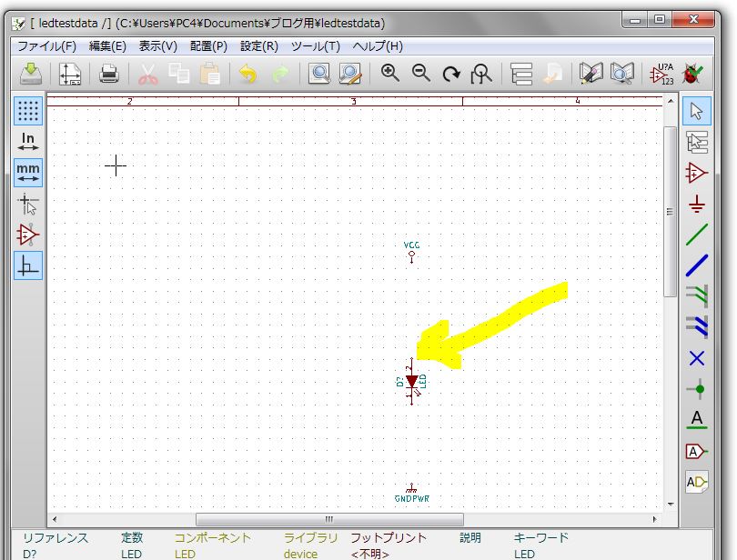Image resolution: width=737 pixels, height=560 pixels.
Task: Undo the last action with yellow arrow
Action: point(247,74)
